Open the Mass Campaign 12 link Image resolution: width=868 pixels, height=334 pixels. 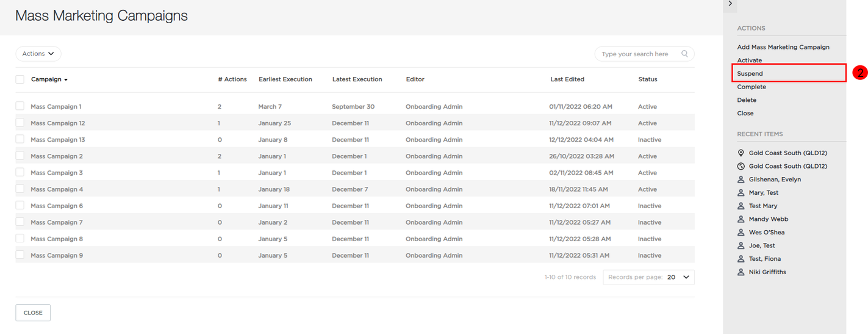58,123
